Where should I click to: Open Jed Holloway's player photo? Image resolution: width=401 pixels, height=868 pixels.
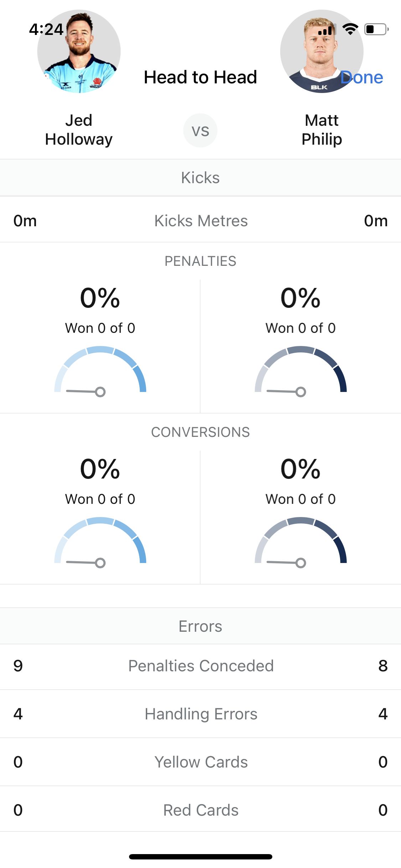click(x=79, y=51)
